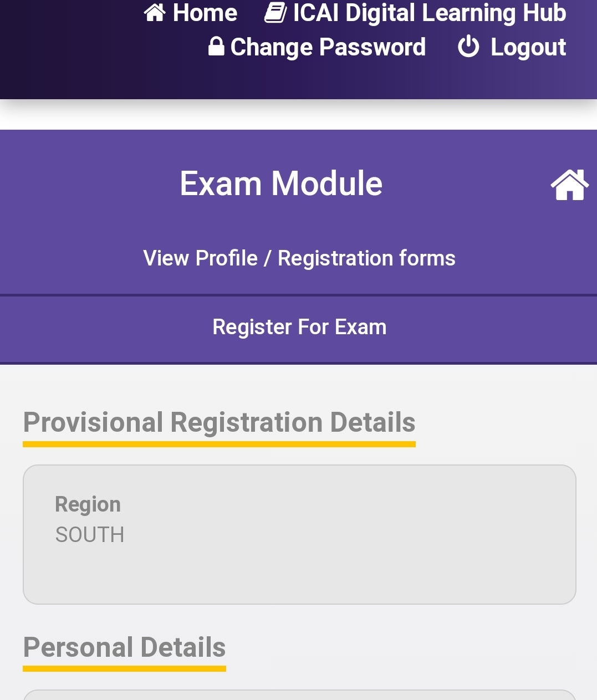
Task: Click the power icon beside Logout
Action: [x=468, y=47]
